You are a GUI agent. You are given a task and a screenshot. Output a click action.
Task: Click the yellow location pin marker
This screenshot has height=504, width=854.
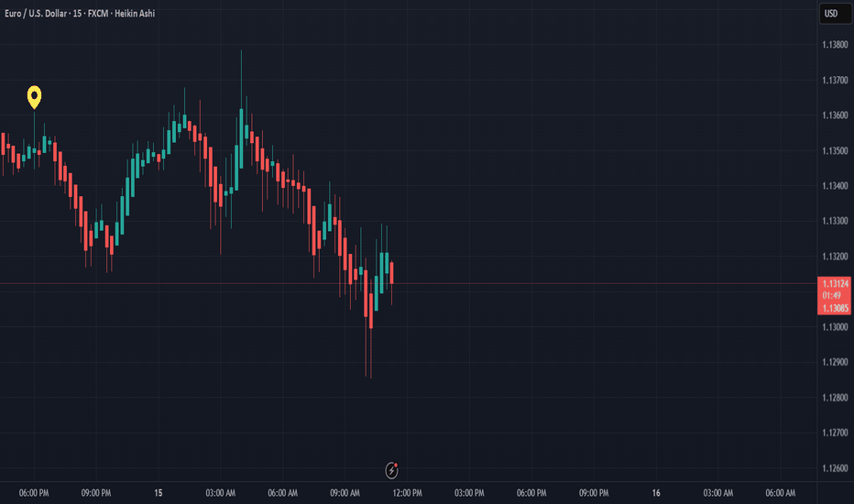pyautogui.click(x=34, y=97)
